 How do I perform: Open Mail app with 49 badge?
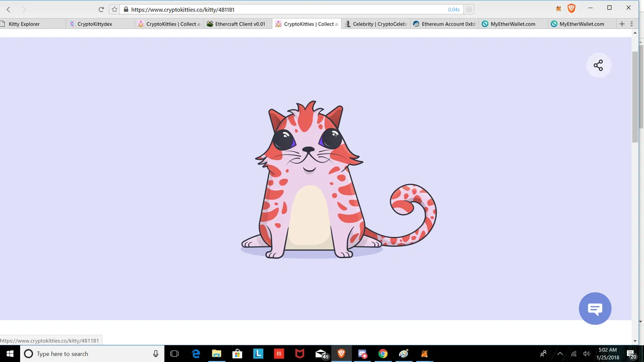pos(321,354)
